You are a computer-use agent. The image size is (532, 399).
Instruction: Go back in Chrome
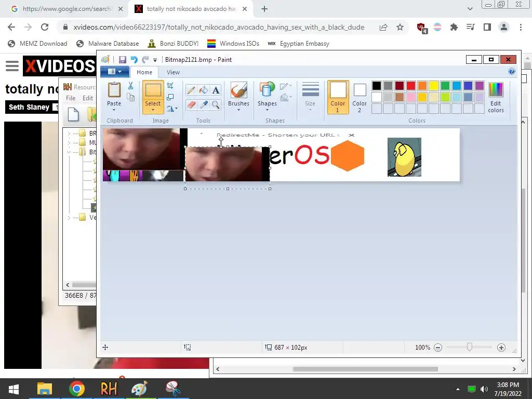point(11,27)
